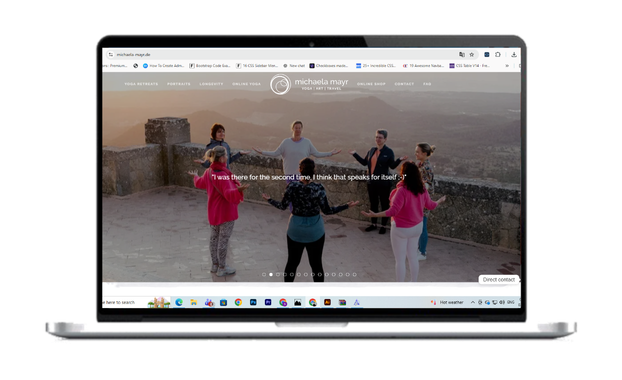Viewport: 622px width, 380px height.
Task: Open the Photos app from the taskbar
Action: coord(298,302)
